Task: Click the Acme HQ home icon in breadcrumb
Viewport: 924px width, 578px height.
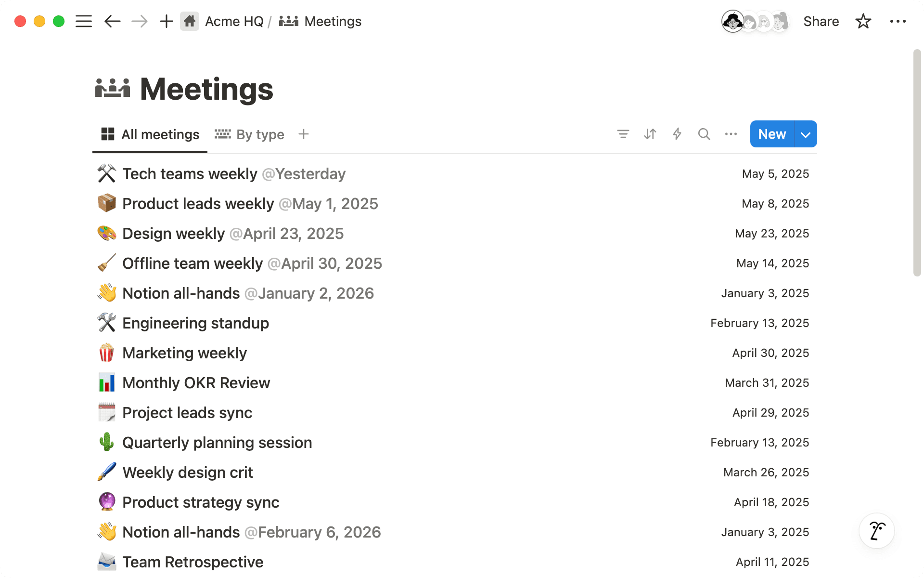Action: [190, 21]
